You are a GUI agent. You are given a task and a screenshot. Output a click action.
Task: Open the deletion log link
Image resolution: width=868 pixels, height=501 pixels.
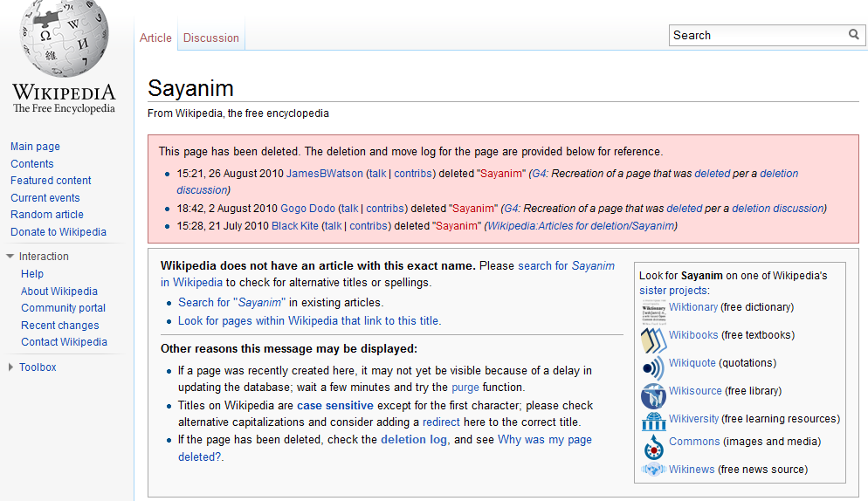pyautogui.click(x=414, y=440)
